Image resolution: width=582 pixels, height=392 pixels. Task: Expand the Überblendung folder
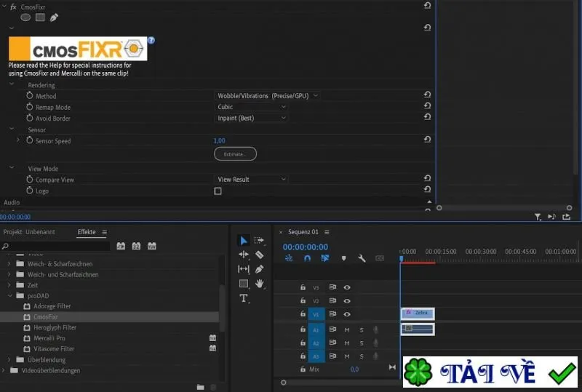pyautogui.click(x=9, y=360)
